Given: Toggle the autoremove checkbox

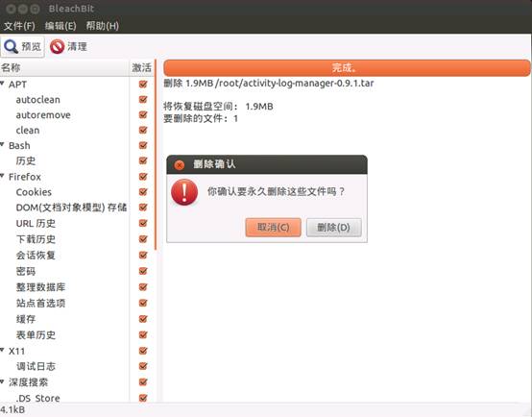Looking at the screenshot, I should pos(143,114).
